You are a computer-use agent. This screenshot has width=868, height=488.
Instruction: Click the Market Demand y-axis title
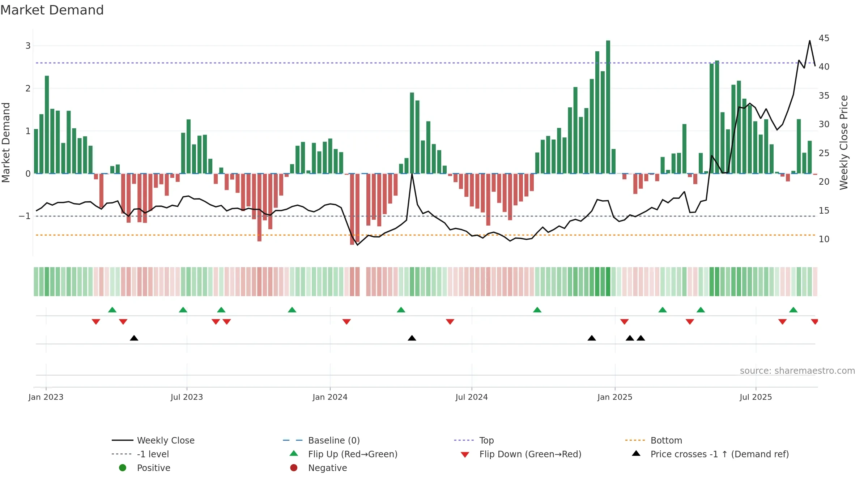coord(6,142)
